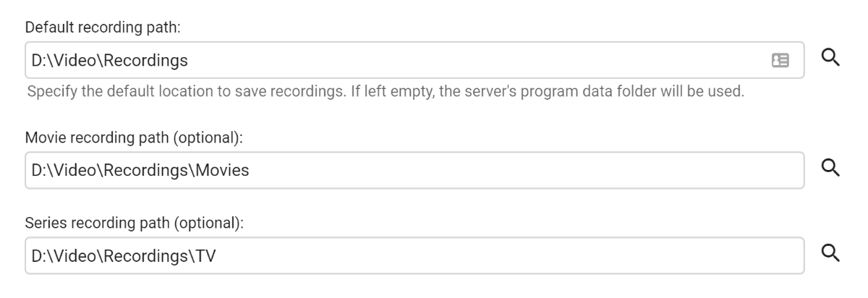Browse folders for Movie recording path
Viewport: 868px width, 298px height.
coord(832,168)
